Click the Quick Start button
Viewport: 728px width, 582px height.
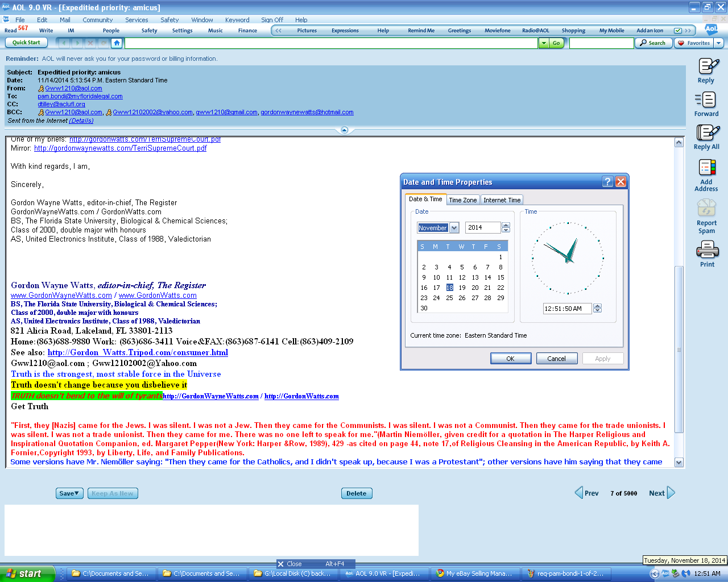pyautogui.click(x=26, y=43)
